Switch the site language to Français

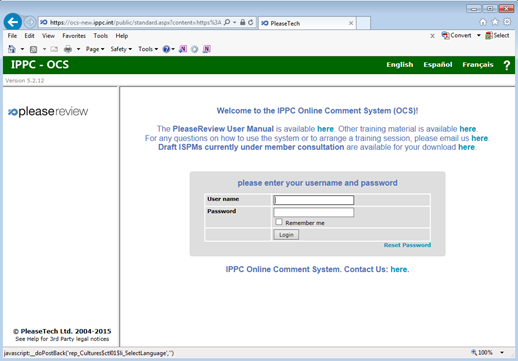pos(478,65)
